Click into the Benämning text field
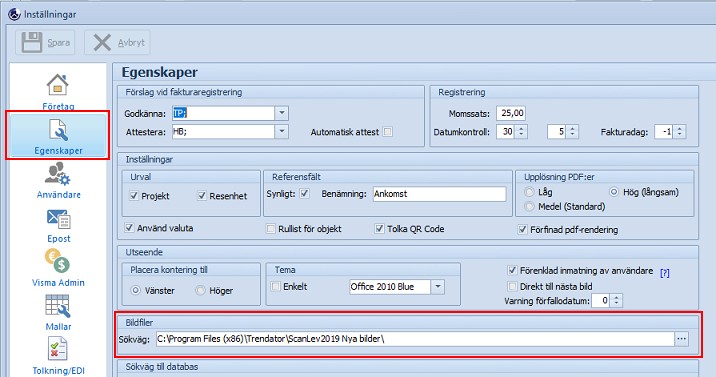The width and height of the screenshot is (716, 377). pos(439,194)
